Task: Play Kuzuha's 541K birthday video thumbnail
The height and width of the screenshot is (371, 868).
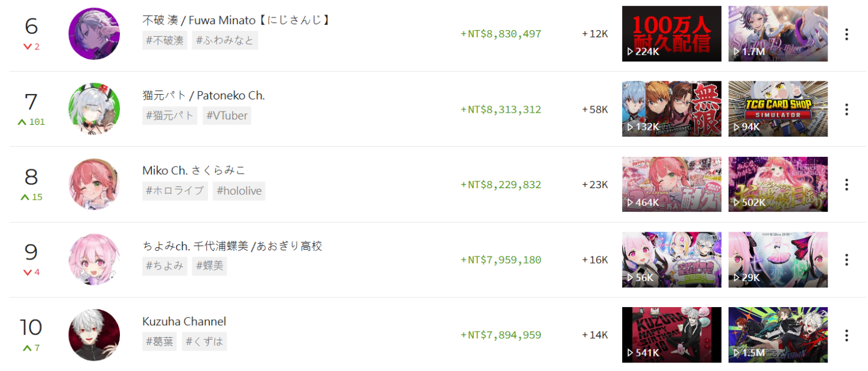Action: point(671,335)
